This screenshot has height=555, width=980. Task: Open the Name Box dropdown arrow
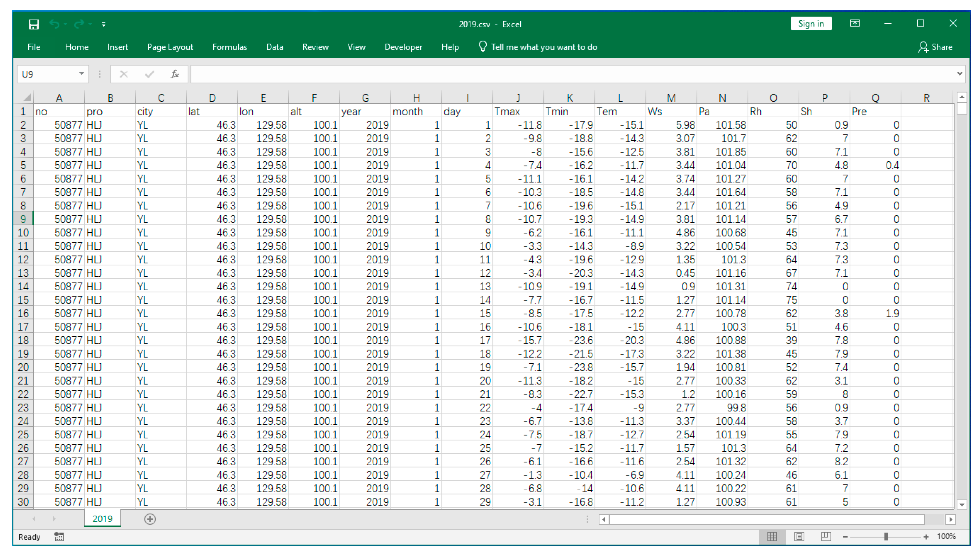(81, 74)
